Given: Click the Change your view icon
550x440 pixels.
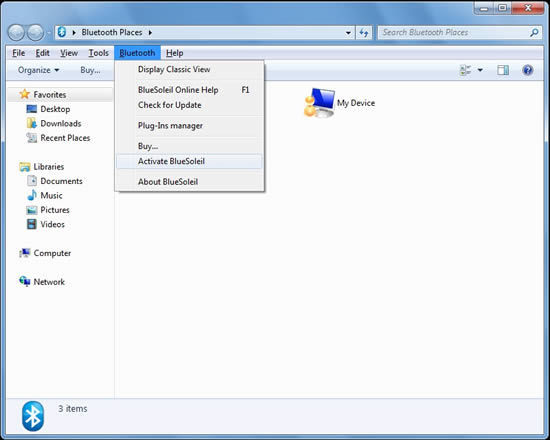Looking at the screenshot, I should click(465, 70).
